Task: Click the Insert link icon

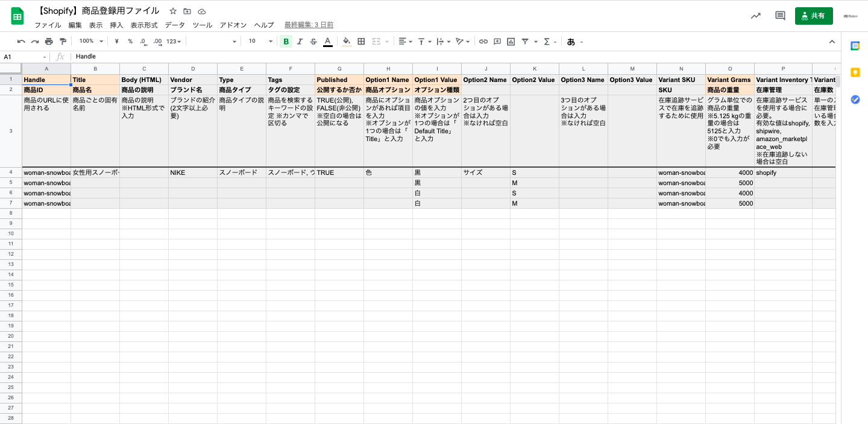Action: 483,42
